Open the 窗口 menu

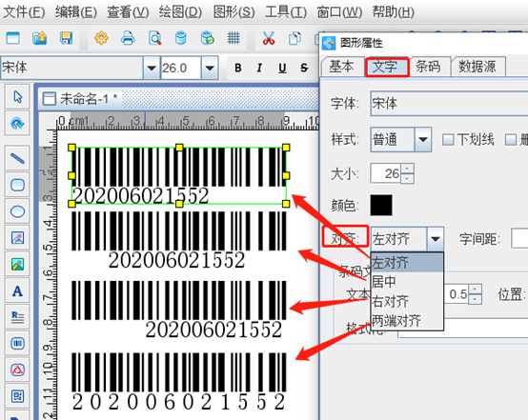(339, 12)
